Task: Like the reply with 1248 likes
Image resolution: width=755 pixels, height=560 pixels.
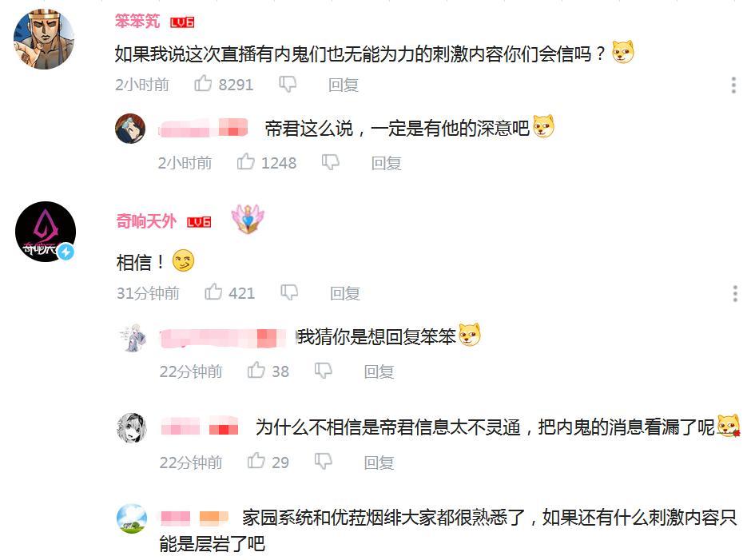Action: [x=245, y=162]
